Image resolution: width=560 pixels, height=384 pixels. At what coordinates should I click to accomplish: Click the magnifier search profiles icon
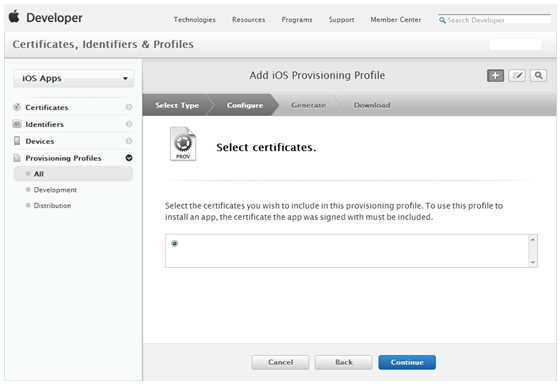[538, 75]
